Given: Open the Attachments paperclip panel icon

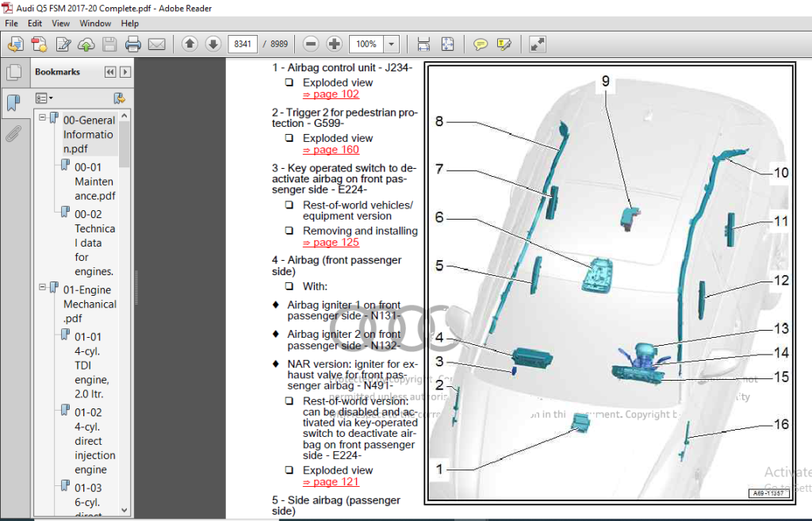Looking at the screenshot, I should coord(14,133).
